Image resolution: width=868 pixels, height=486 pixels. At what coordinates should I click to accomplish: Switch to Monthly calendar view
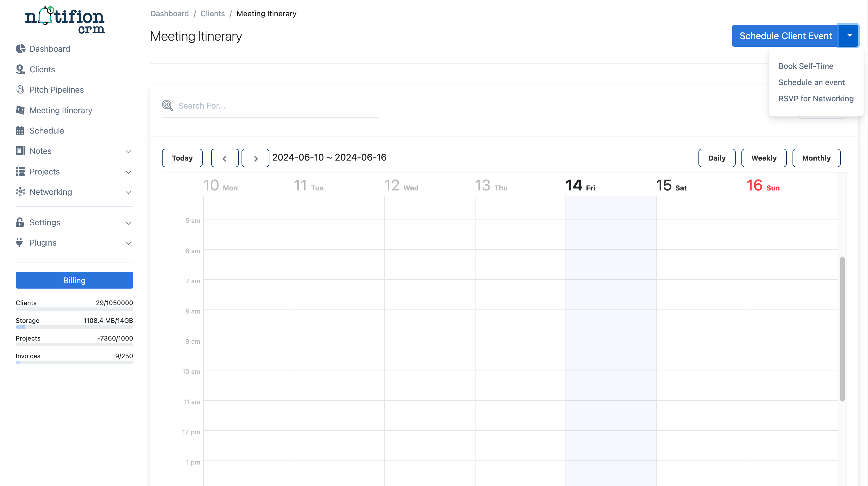tap(816, 158)
